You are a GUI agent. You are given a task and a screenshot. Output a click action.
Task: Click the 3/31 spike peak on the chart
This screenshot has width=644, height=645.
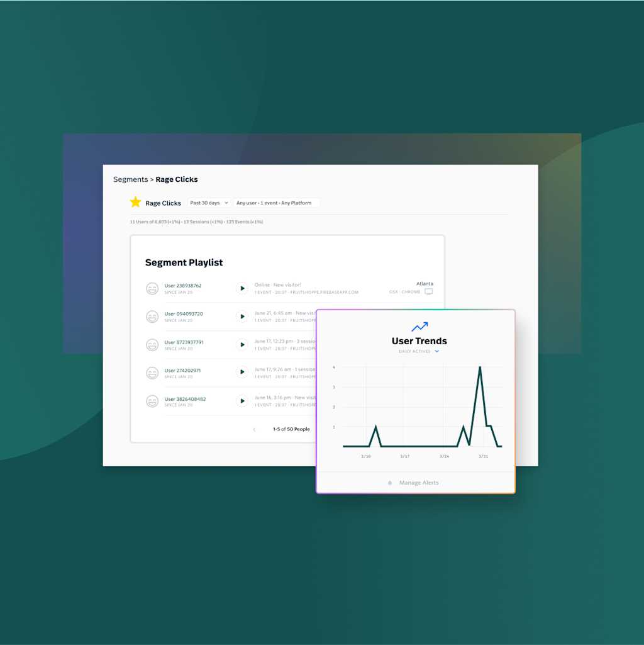tap(480, 367)
